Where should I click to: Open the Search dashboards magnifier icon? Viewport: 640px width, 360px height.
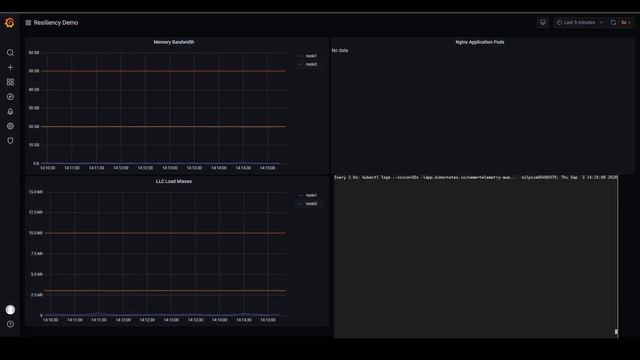pos(10,53)
